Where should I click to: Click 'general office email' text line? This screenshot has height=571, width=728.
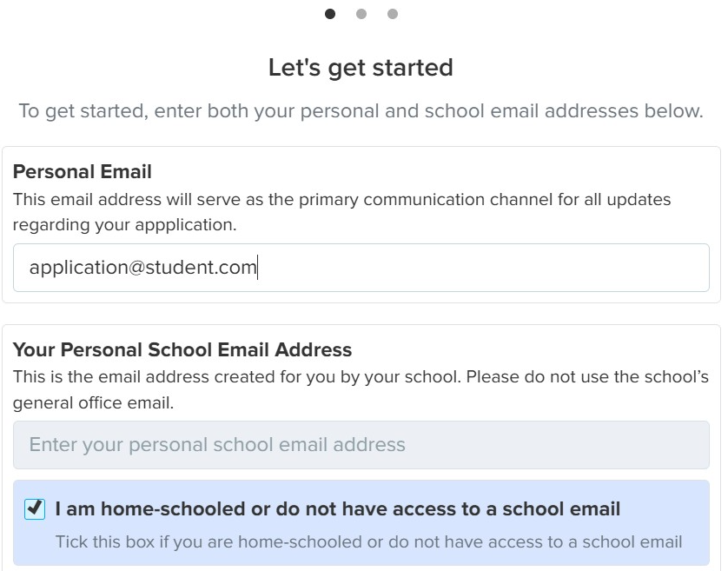(92, 403)
